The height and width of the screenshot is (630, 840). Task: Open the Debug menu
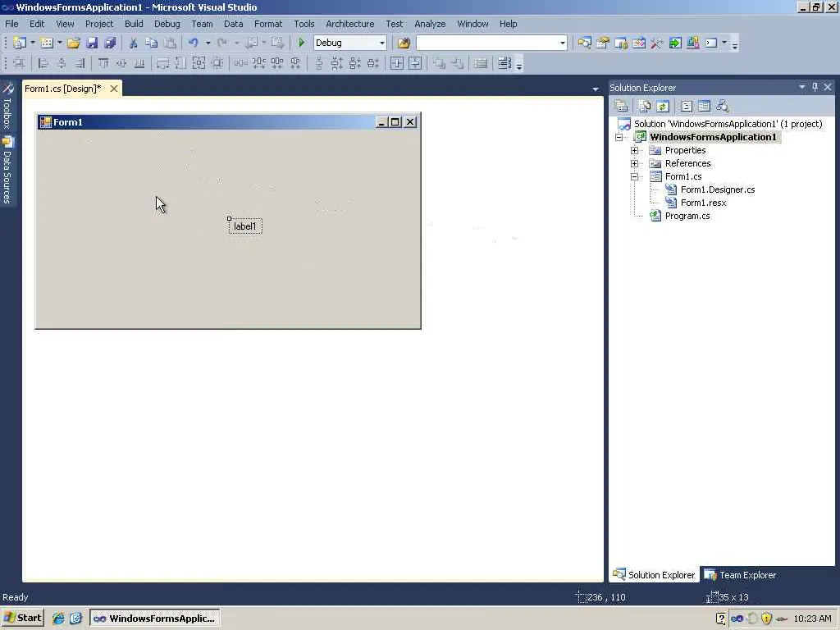point(167,24)
